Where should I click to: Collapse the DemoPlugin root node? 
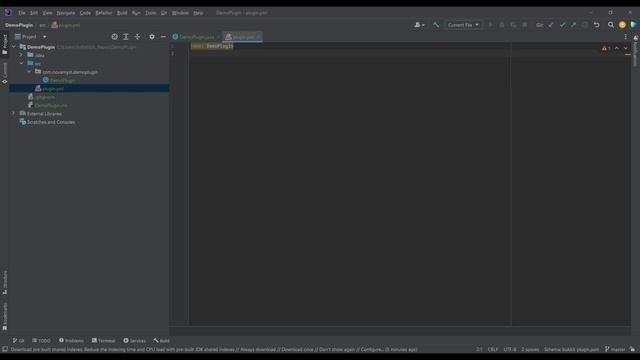14,47
